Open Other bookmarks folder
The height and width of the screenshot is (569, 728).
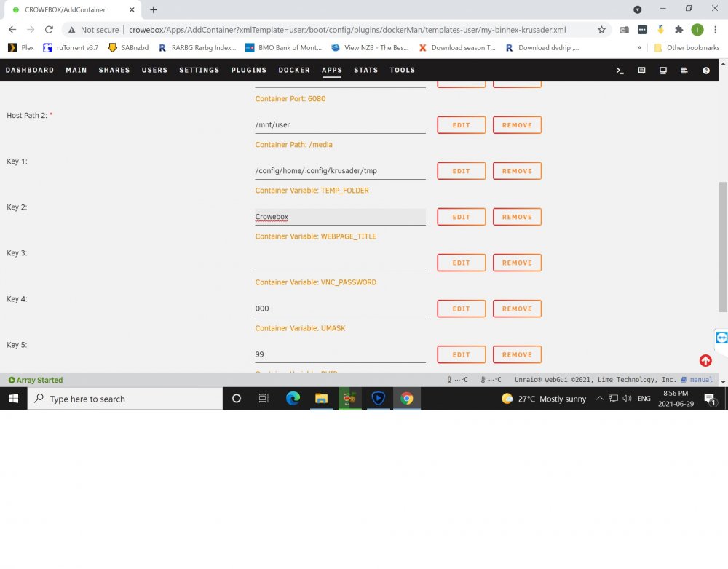pyautogui.click(x=687, y=47)
